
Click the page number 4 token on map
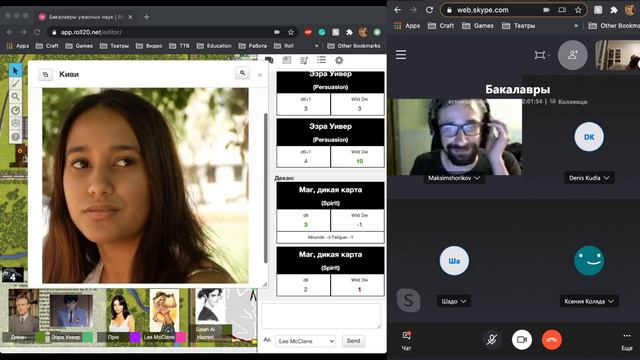[13, 276]
